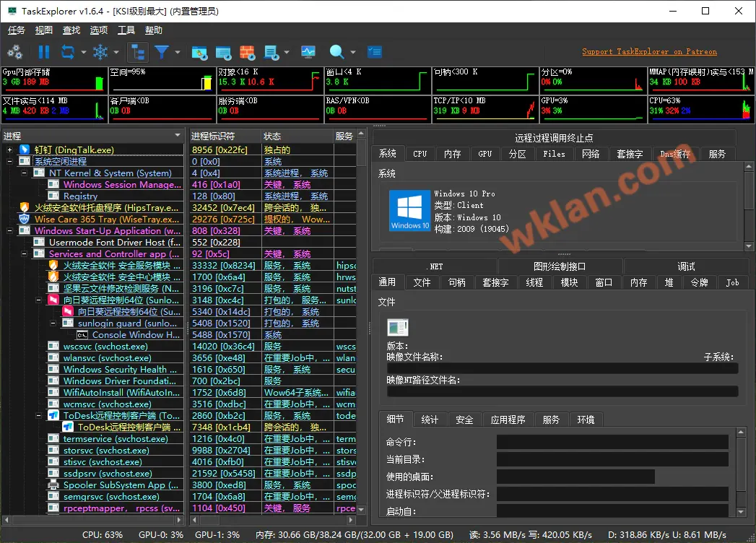Collapse the sunlogin guard tree node
The image size is (756, 543).
53,323
